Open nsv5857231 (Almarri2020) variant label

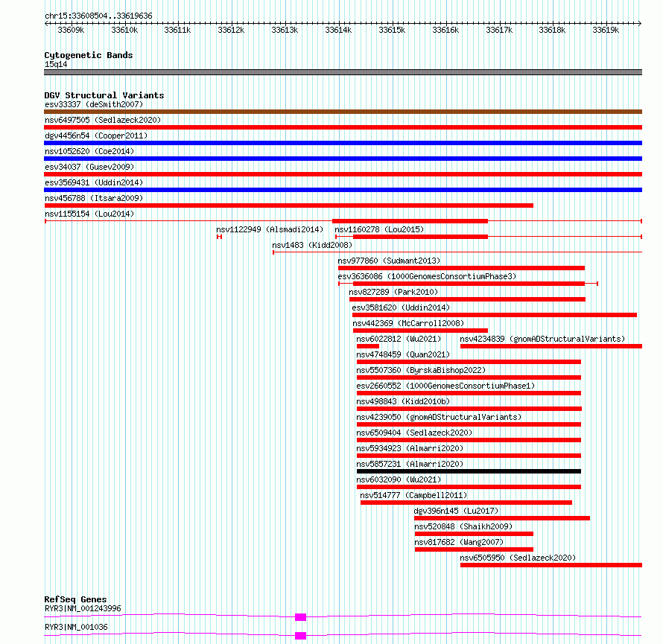click(x=410, y=464)
